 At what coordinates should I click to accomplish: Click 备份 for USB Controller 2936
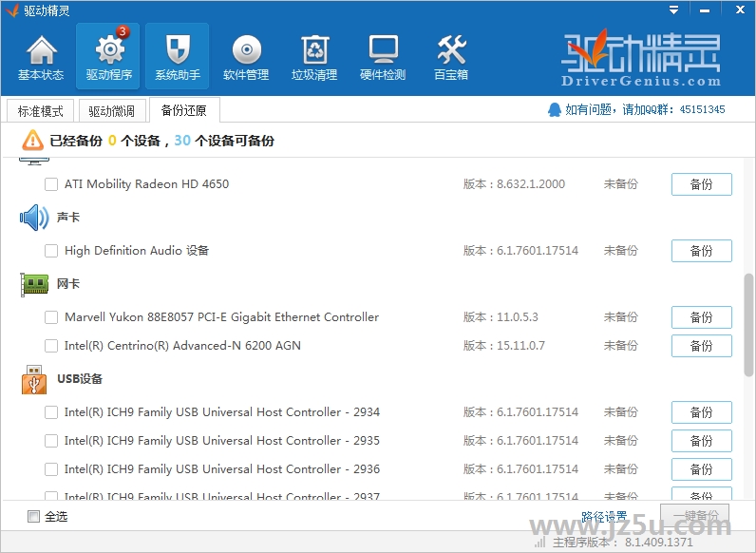702,469
